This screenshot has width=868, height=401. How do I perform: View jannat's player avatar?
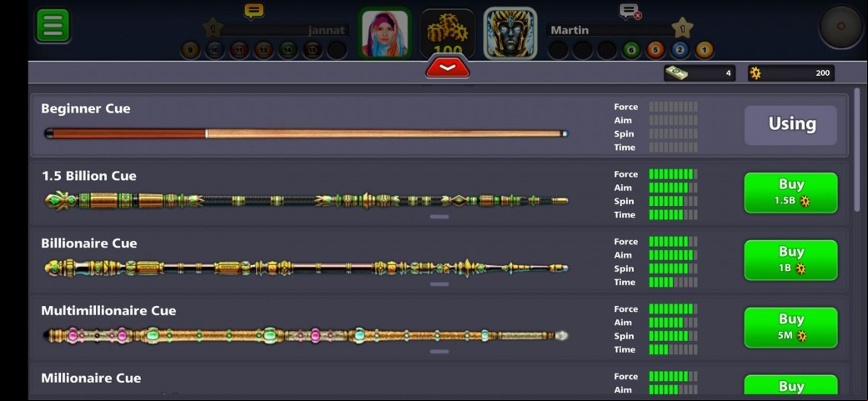coord(384,33)
